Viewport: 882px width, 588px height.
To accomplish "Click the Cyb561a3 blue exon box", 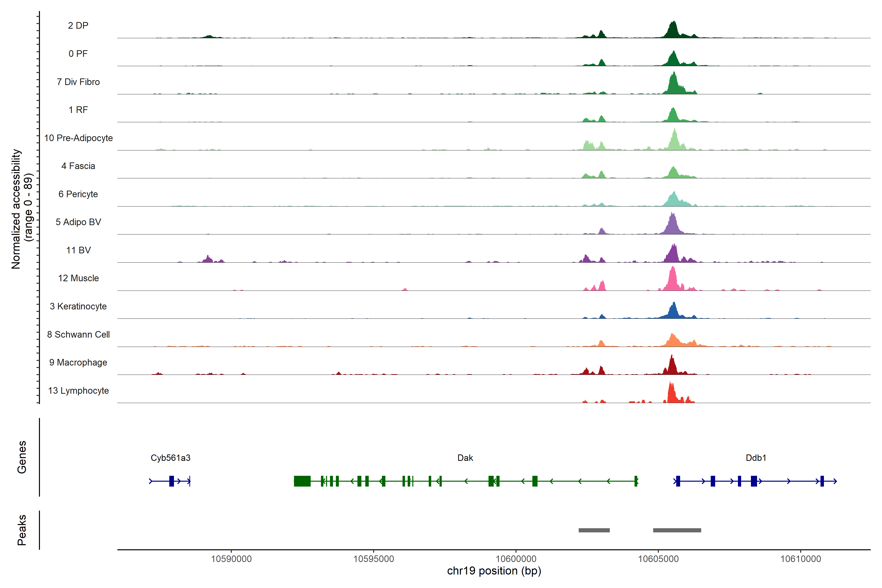I will pos(171,481).
